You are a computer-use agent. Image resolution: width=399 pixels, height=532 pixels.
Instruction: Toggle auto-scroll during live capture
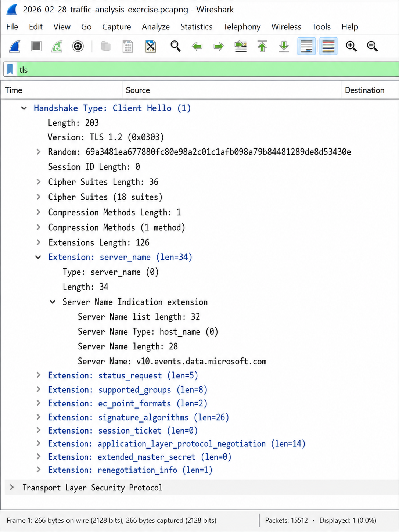(x=306, y=47)
